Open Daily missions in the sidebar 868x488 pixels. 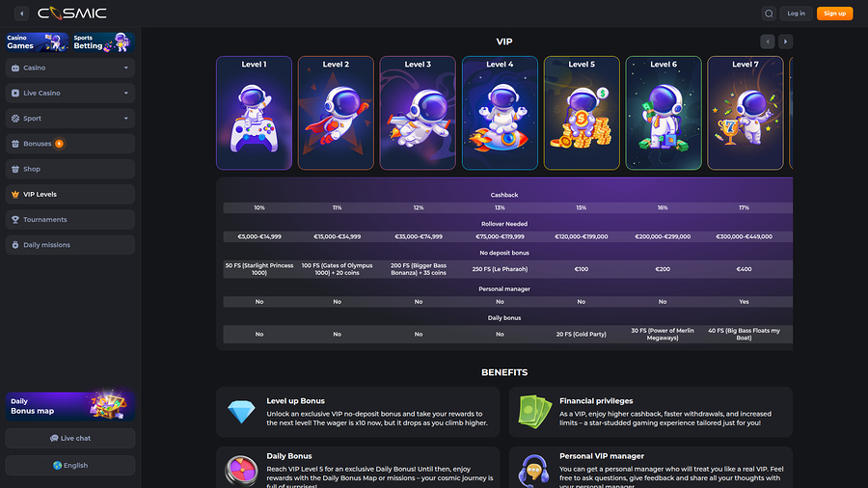(70, 245)
